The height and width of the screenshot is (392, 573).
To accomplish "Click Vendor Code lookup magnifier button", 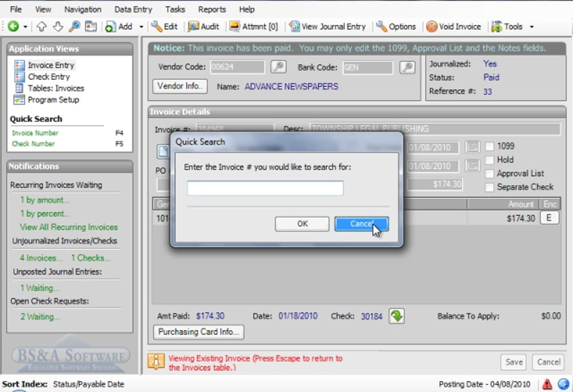I will tap(278, 67).
